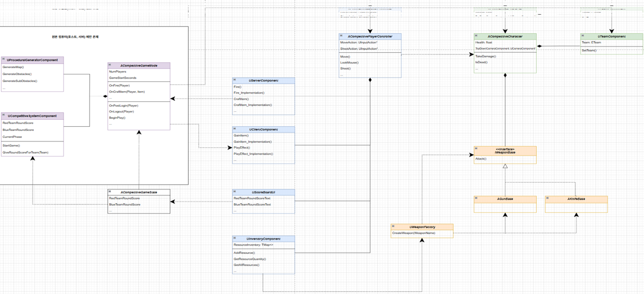Collapse the UProceduralGeneratorComponent class box
644x294 pixels.
click(4, 60)
